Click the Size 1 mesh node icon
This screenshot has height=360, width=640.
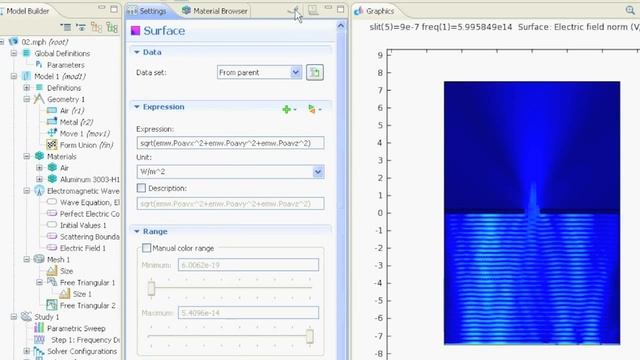point(65,293)
